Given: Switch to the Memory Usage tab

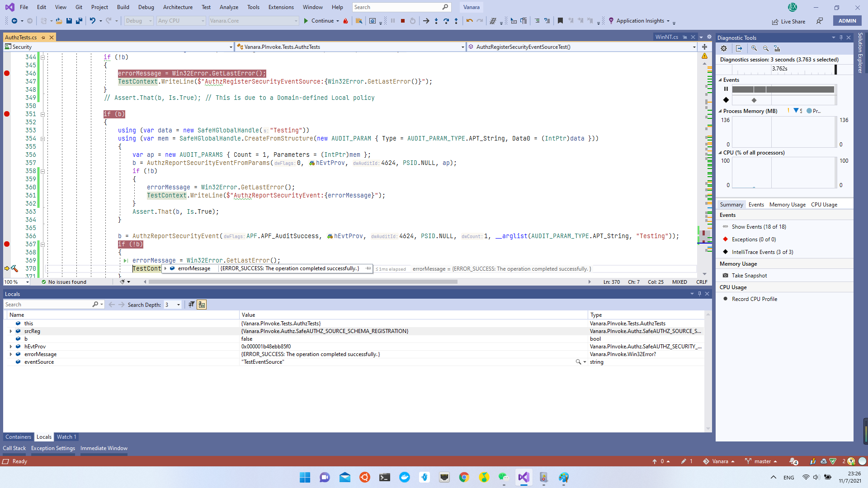Looking at the screenshot, I should pyautogui.click(x=787, y=205).
